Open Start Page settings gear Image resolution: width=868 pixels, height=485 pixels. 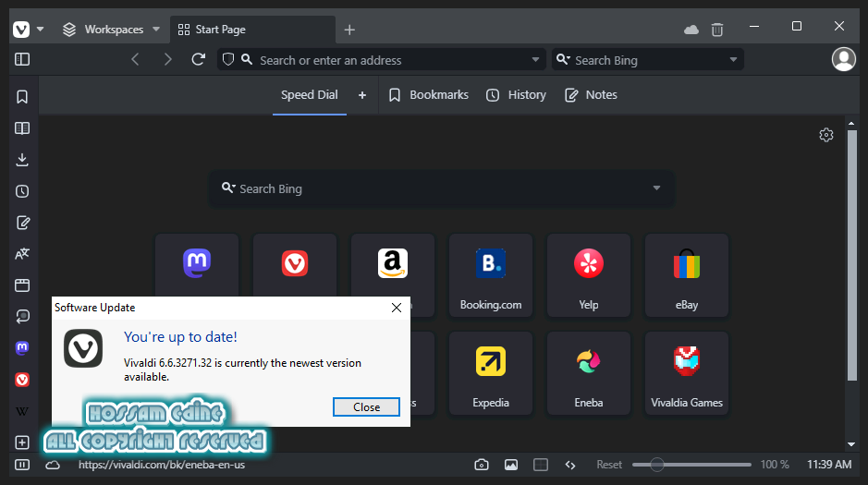coord(825,135)
